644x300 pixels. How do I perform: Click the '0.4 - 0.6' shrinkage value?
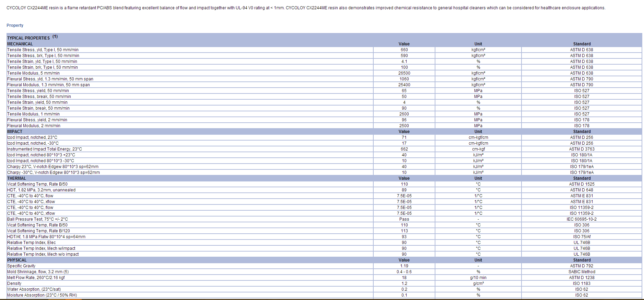[404, 272]
